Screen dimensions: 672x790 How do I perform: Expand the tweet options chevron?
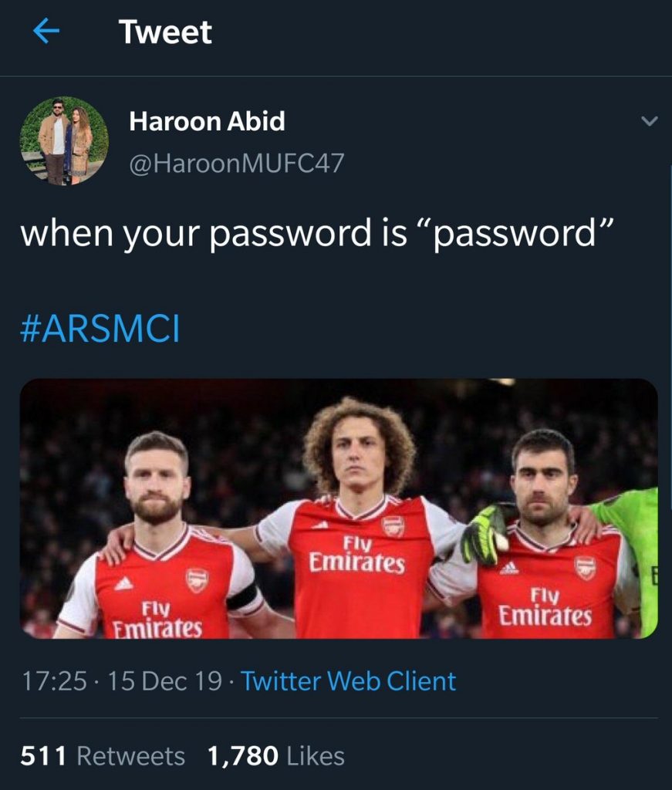tap(650, 121)
